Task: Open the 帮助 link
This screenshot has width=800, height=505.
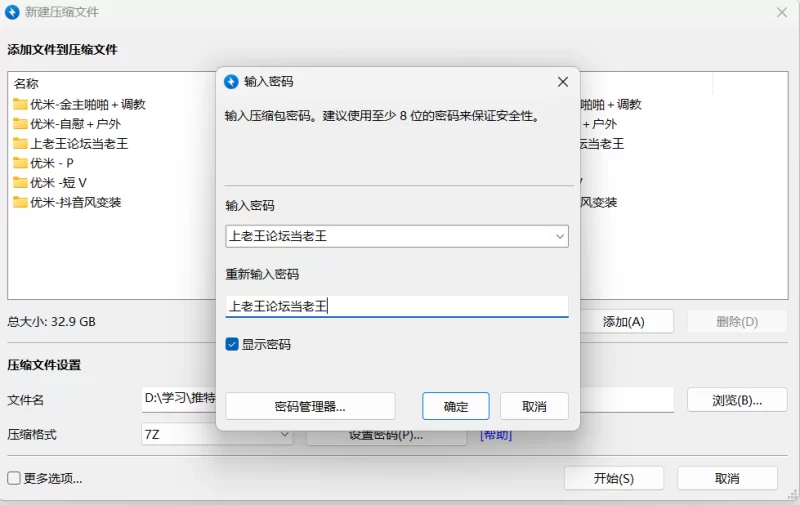Action: point(496,435)
